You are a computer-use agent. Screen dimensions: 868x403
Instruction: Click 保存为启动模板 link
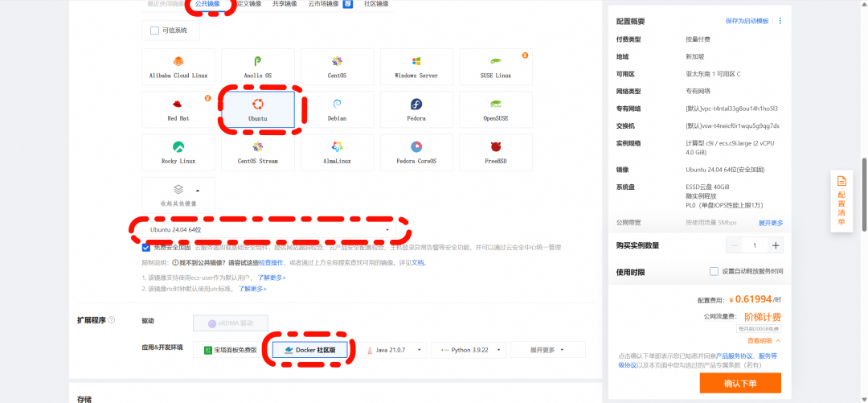pos(747,21)
